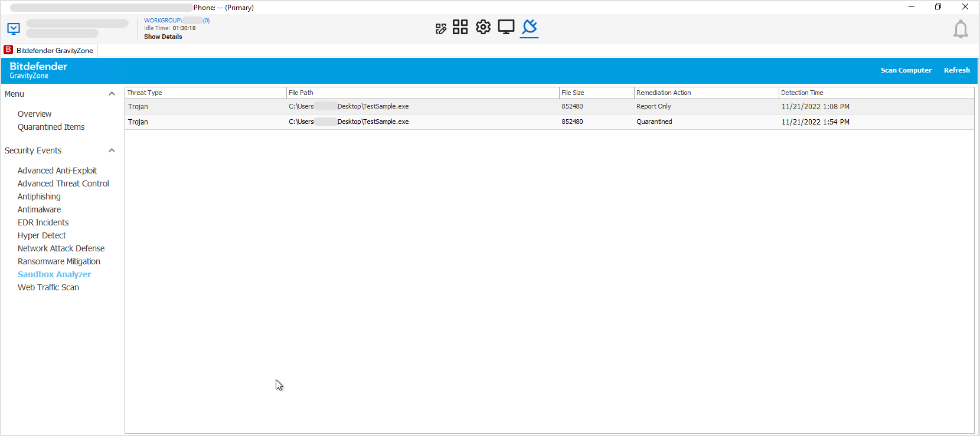980x436 pixels.
Task: Click the Quarantined remediation cell
Action: point(654,122)
